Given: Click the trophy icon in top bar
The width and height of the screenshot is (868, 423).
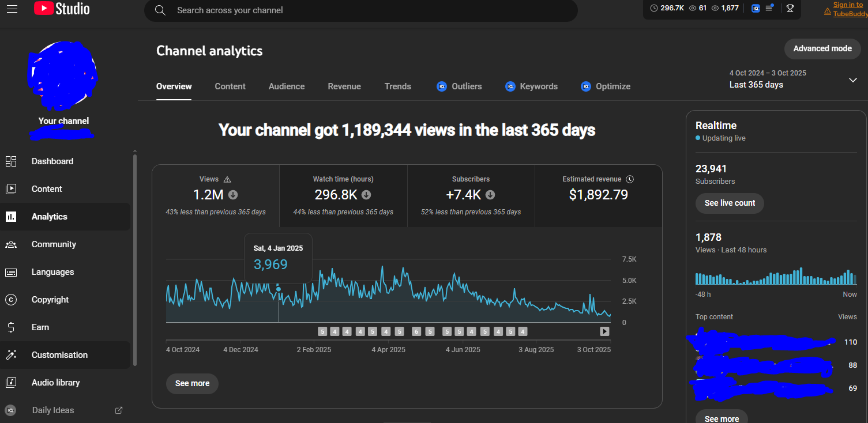Looking at the screenshot, I should 790,8.
